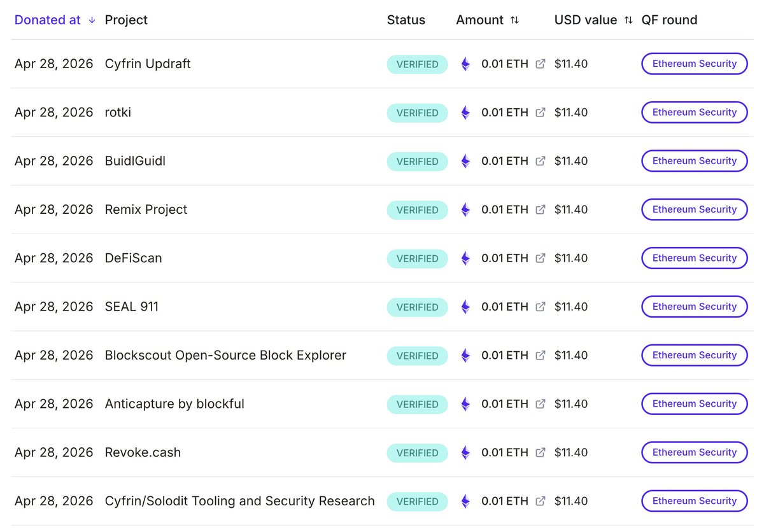Click Ethereum Security badge for Revoke.cash

695,452
